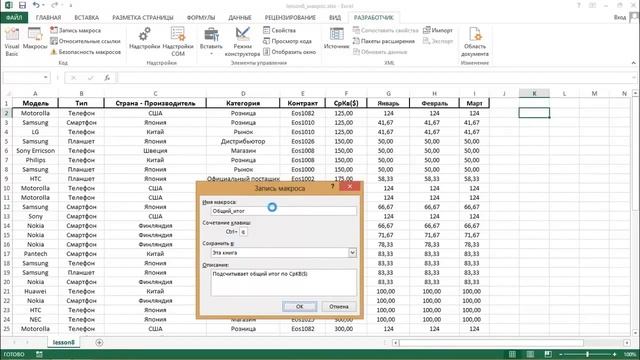Click macro name field Общий_итог
This screenshot has width=640, height=360.
coord(284,211)
